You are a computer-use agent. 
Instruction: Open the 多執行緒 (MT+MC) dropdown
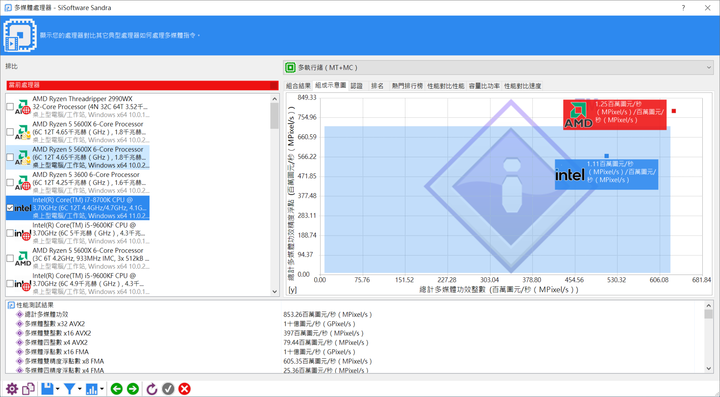coord(499,67)
